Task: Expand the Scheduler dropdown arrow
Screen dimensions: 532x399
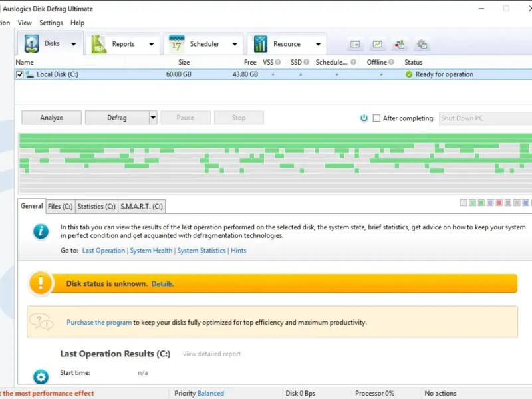Action: pos(235,44)
